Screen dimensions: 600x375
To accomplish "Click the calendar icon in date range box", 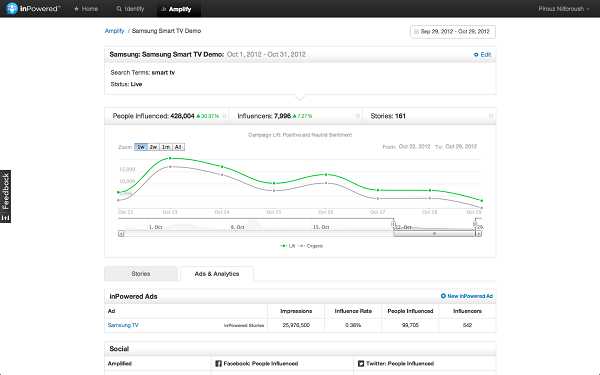I will 416,32.
